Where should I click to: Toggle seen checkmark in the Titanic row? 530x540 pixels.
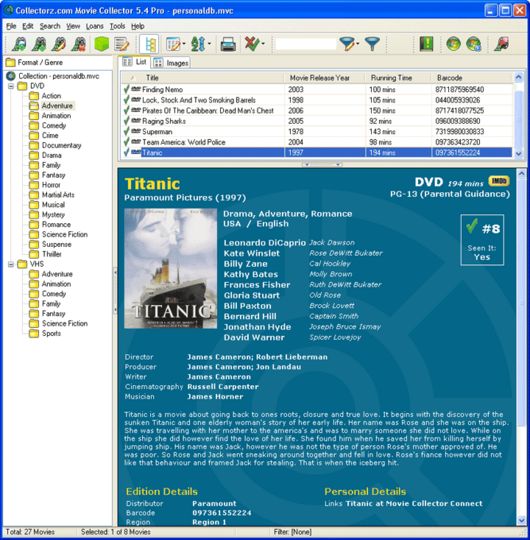pos(126,153)
